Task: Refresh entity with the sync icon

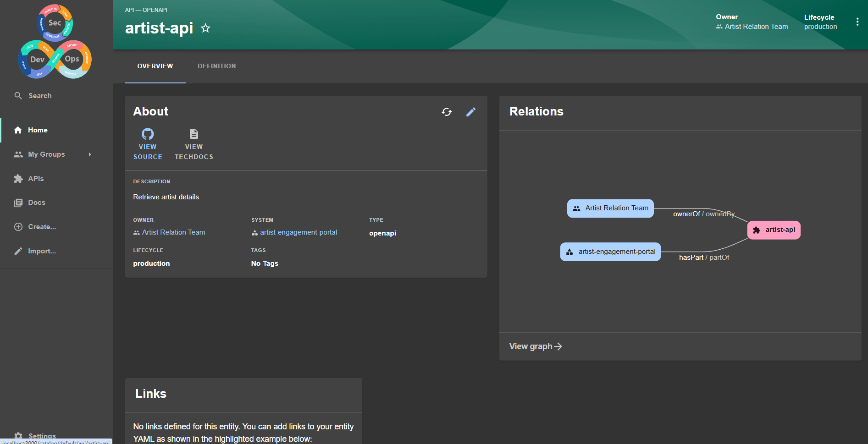Action: coord(447,112)
